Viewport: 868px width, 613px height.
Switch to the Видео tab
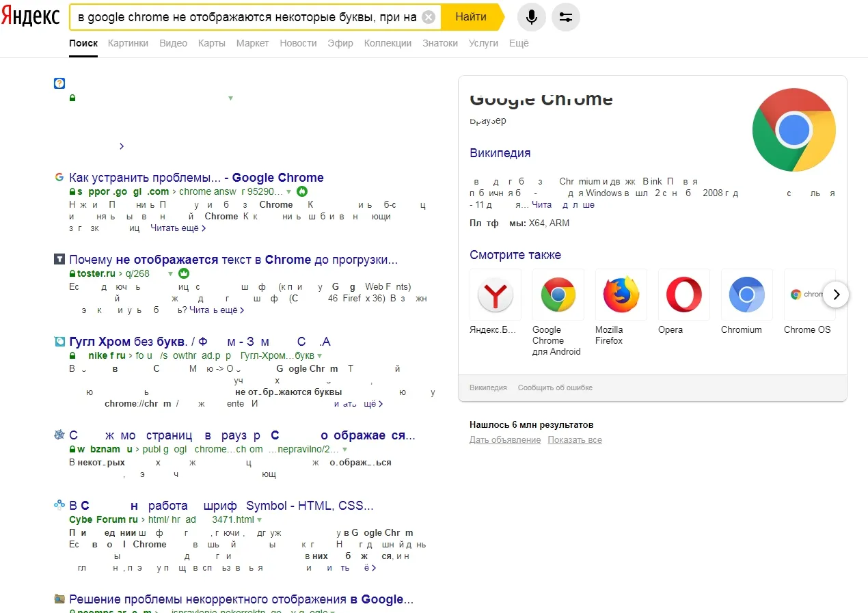[x=173, y=43]
